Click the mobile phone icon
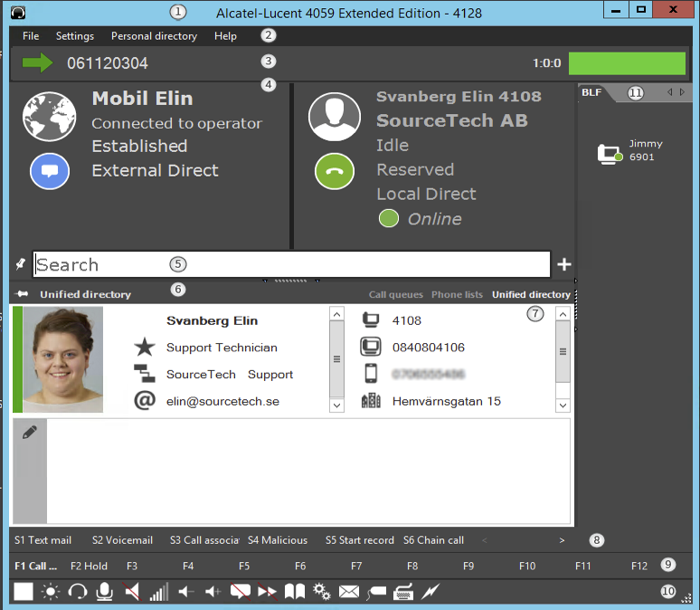Image resolution: width=700 pixels, height=610 pixels. point(371,374)
